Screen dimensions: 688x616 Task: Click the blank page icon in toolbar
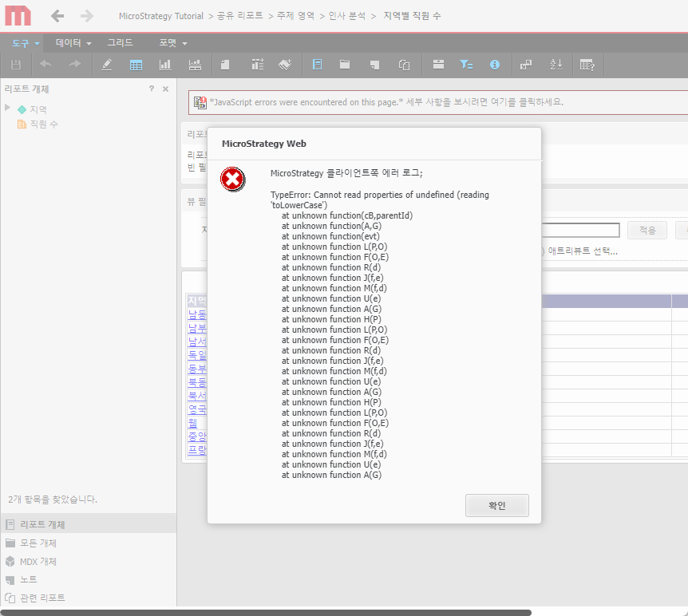tap(225, 65)
